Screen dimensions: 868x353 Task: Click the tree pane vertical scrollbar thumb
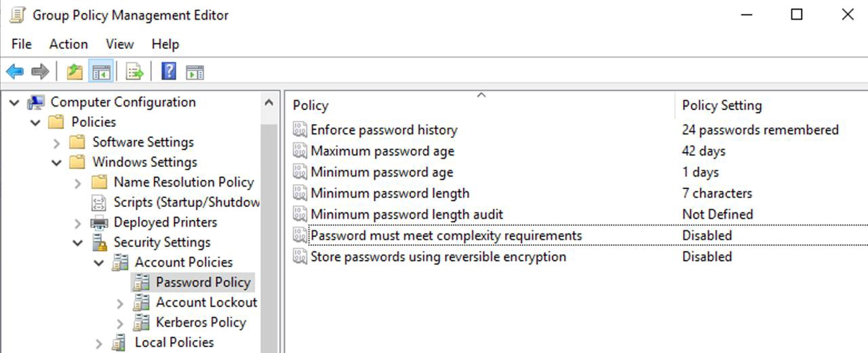click(269, 238)
